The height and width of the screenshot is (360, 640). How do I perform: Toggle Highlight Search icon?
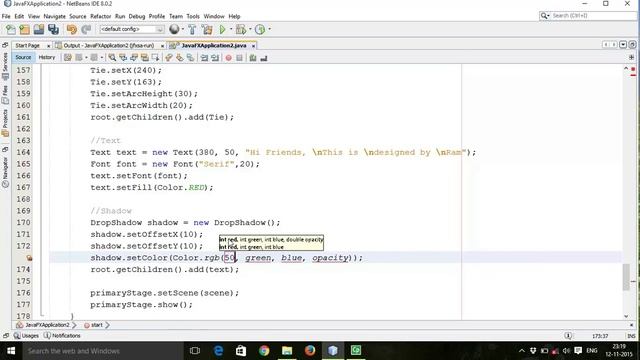144,58
